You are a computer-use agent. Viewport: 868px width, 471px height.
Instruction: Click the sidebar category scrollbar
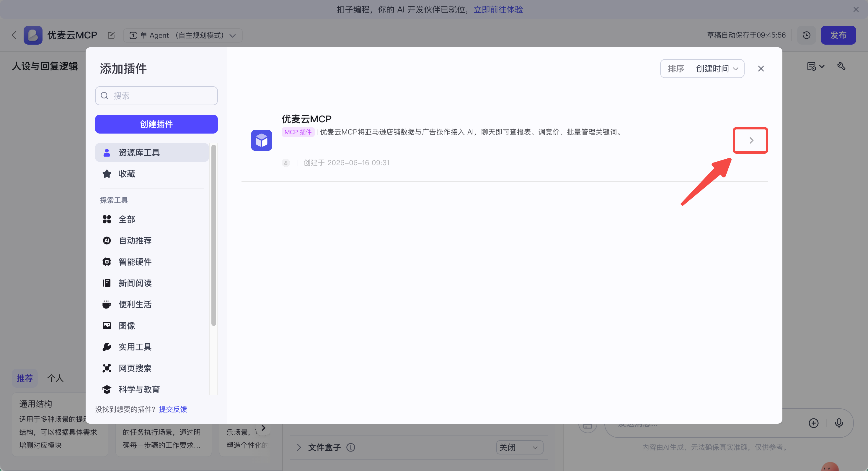[214, 235]
